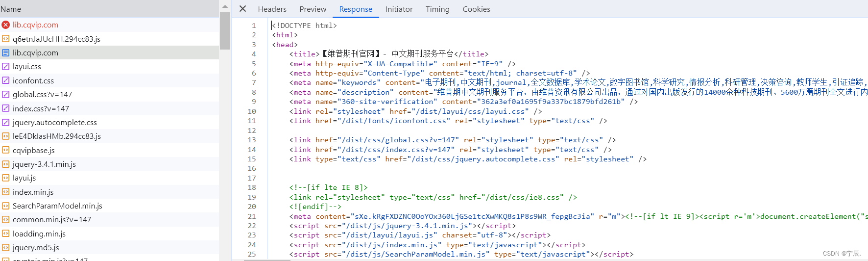This screenshot has height=261, width=868.
Task: Click the iconfont.css link tag on line 11
Action: (x=448, y=121)
